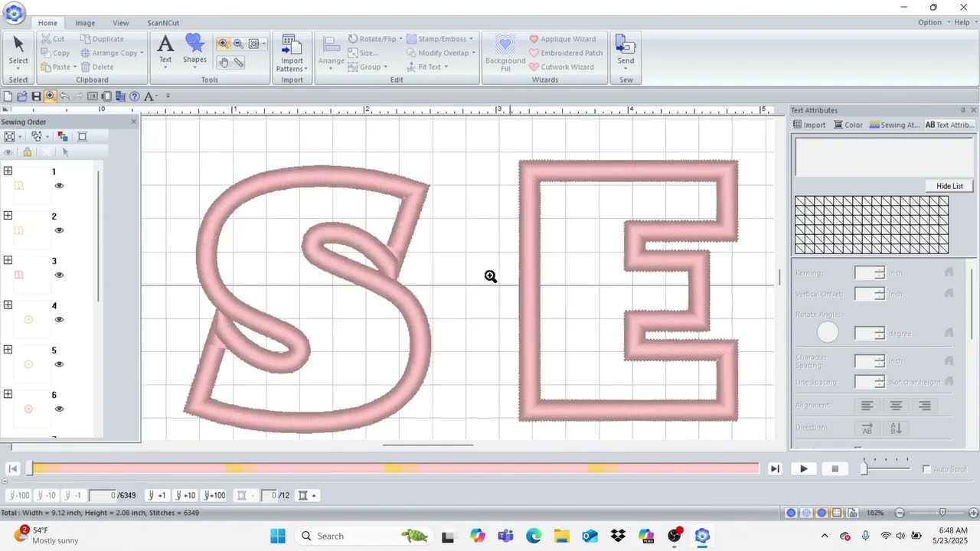Click the Sewing Order colored squares icon

(63, 136)
